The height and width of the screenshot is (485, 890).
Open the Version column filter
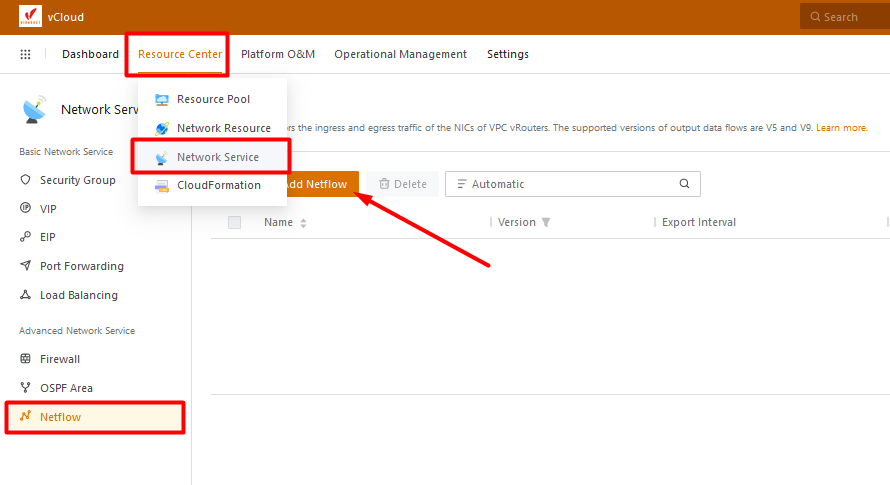click(x=546, y=222)
